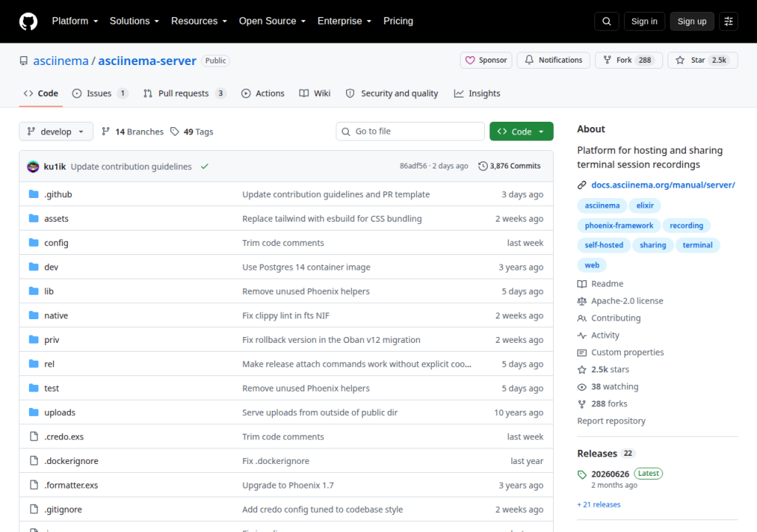Viewport: 757px width, 532px height.
Task: Open commit 'Fix clippy lint in fts NIF'
Action: pos(286,316)
